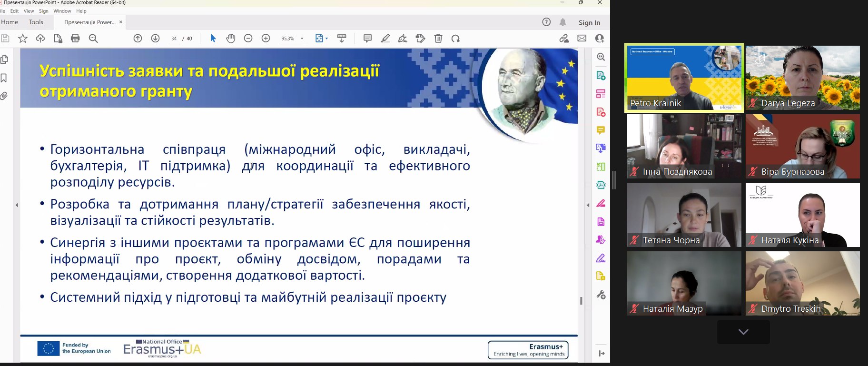Open the find text magnifier
The height and width of the screenshot is (366, 868).
pyautogui.click(x=93, y=39)
